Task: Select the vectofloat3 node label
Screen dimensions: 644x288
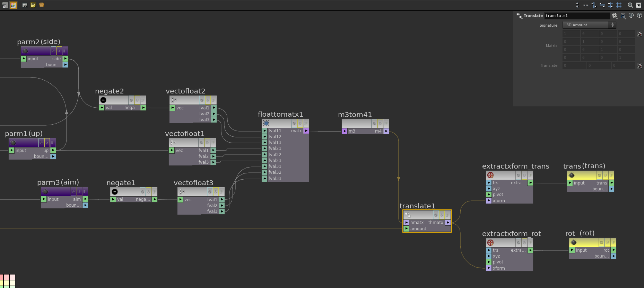Action: [x=193, y=183]
